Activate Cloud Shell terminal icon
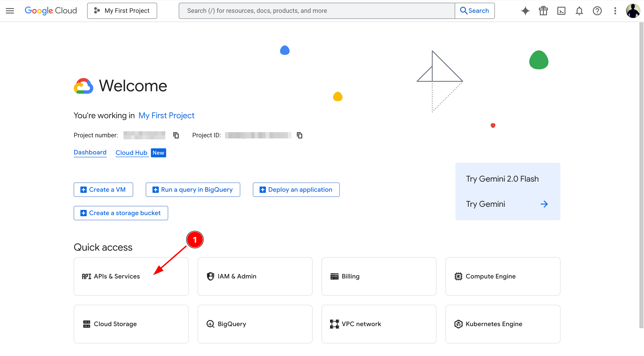The image size is (644, 356). click(561, 11)
